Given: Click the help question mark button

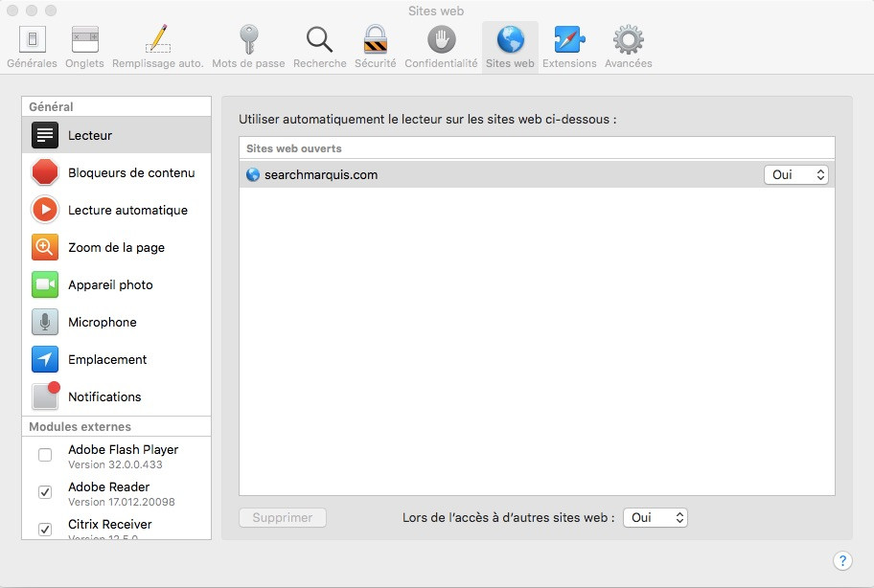Looking at the screenshot, I should pyautogui.click(x=842, y=560).
